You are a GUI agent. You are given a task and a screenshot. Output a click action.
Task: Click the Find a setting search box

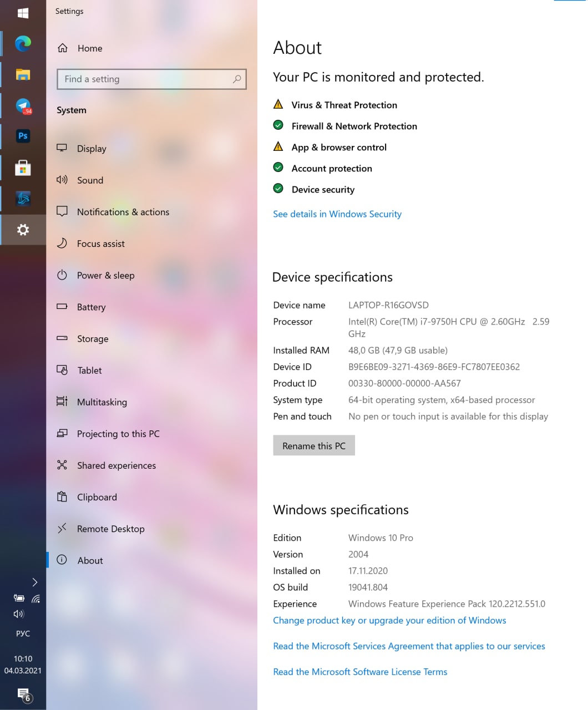tap(151, 79)
